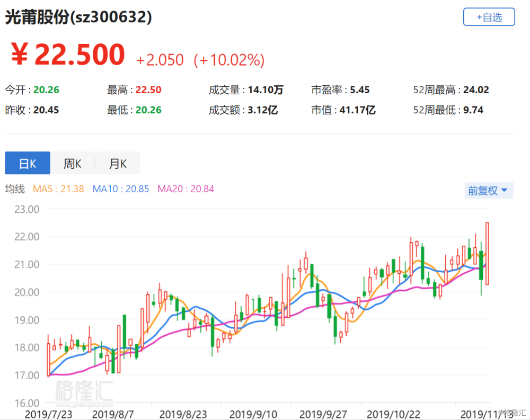Click the 52周最高 value 24.02

click(x=476, y=90)
